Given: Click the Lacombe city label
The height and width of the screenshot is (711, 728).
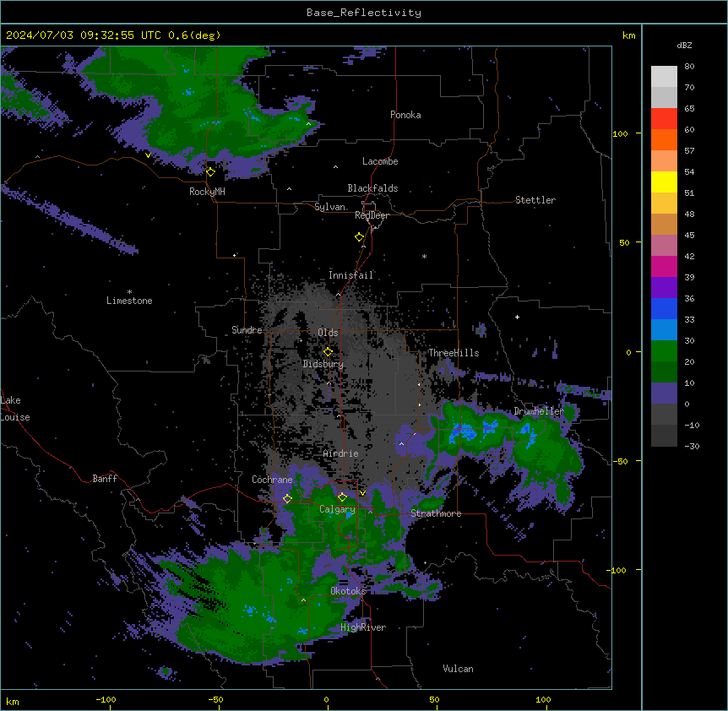Looking at the screenshot, I should [380, 161].
